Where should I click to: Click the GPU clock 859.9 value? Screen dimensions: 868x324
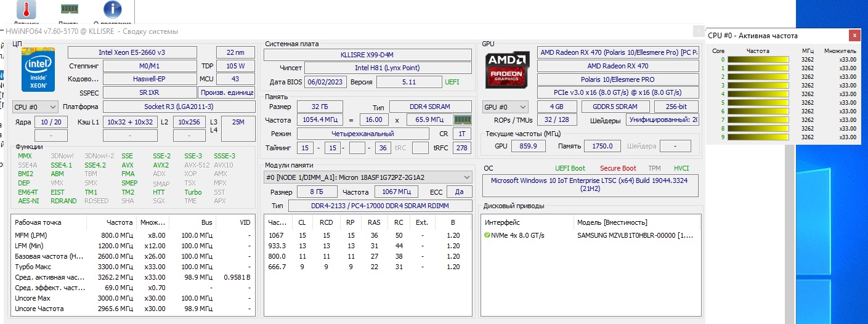click(529, 146)
